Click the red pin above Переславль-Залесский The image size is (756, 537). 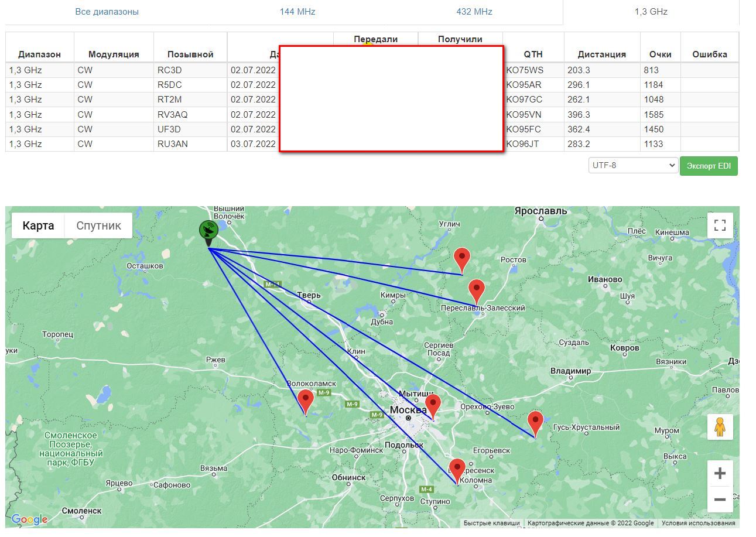477,290
